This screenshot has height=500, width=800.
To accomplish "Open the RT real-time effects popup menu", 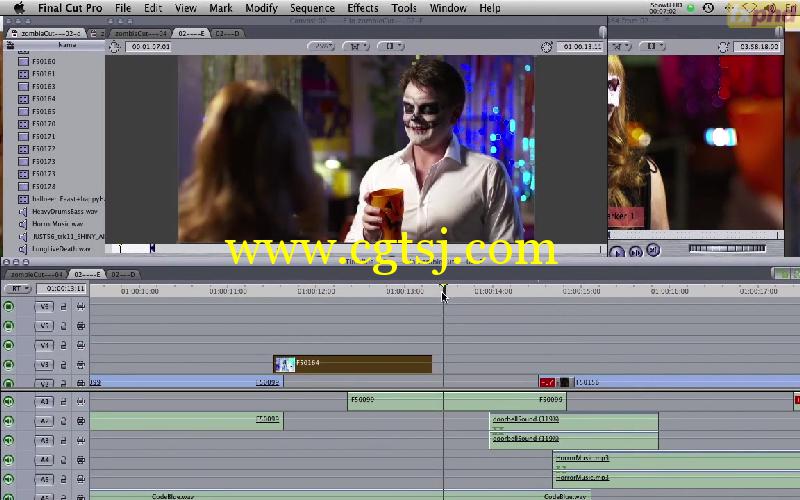I will pos(18,289).
